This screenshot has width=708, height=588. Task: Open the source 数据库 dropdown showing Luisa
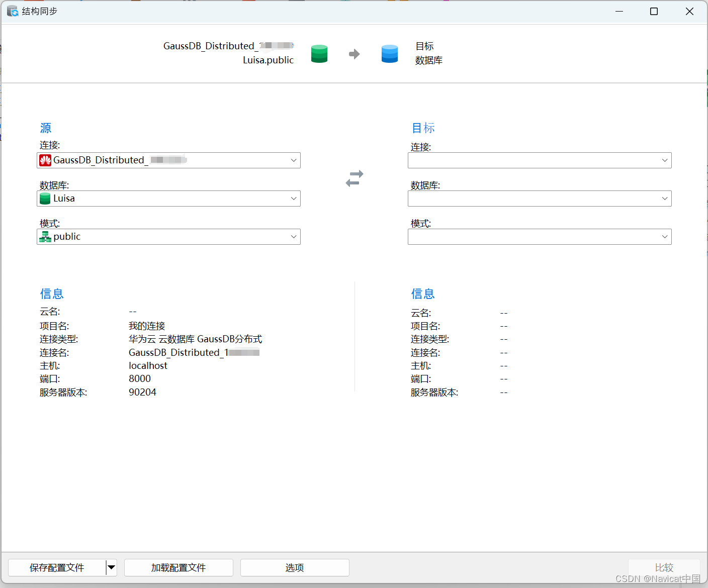pos(168,199)
